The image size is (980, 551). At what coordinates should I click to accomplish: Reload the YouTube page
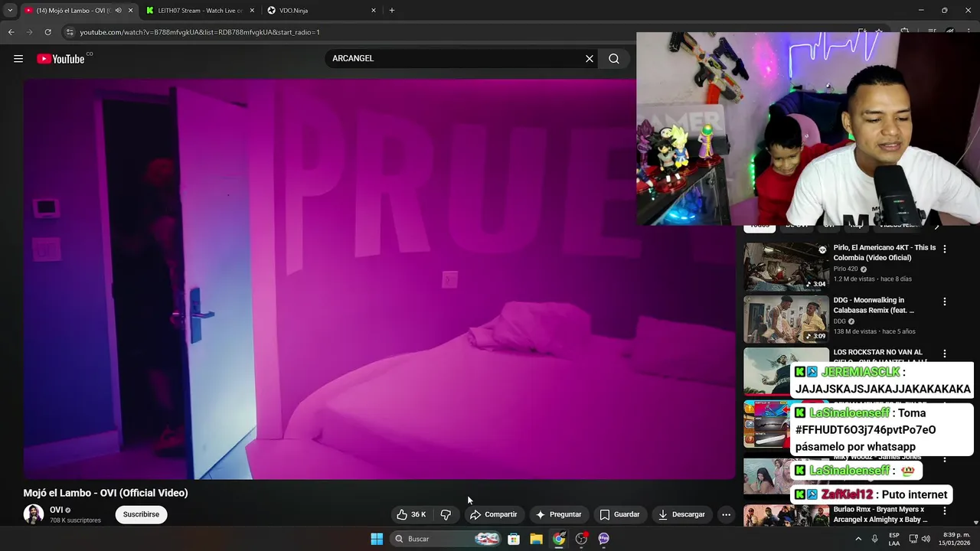coord(47,32)
